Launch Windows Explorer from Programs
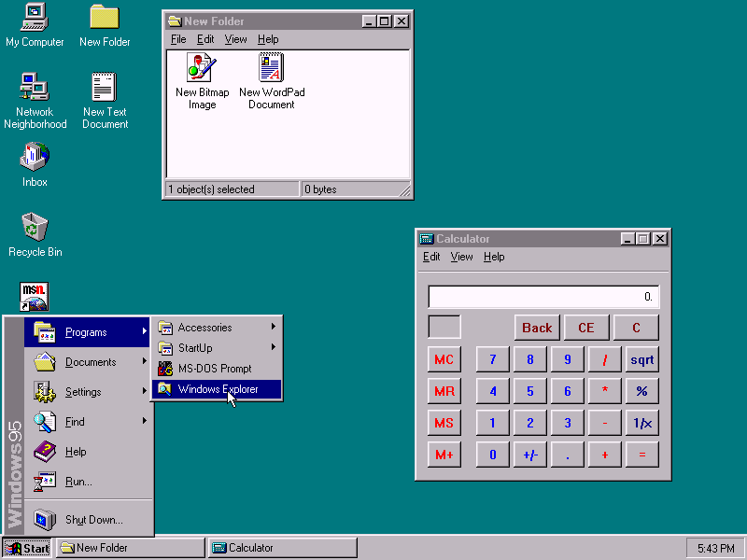747x560 pixels. coord(217,389)
